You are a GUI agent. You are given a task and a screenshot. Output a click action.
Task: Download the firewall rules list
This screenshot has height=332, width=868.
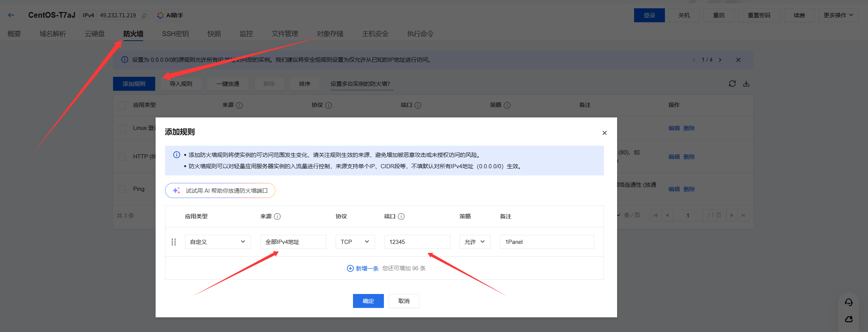746,84
